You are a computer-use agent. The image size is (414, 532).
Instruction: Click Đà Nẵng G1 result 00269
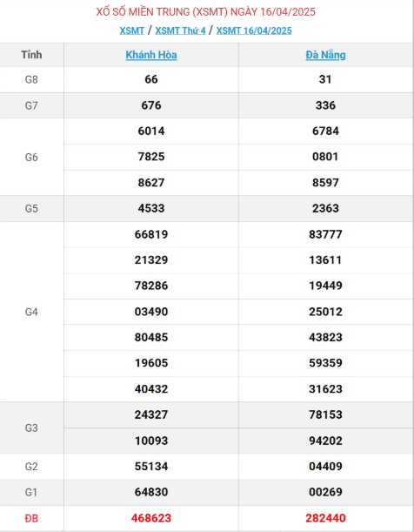click(x=325, y=492)
